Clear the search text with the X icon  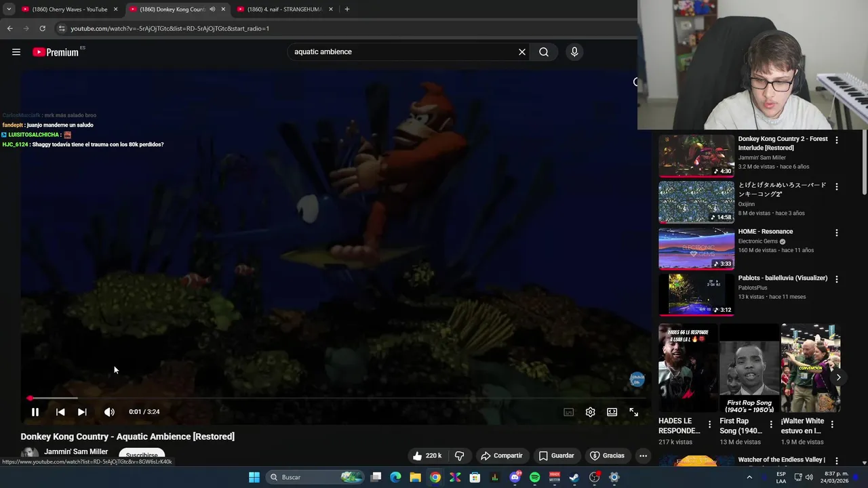coord(522,52)
